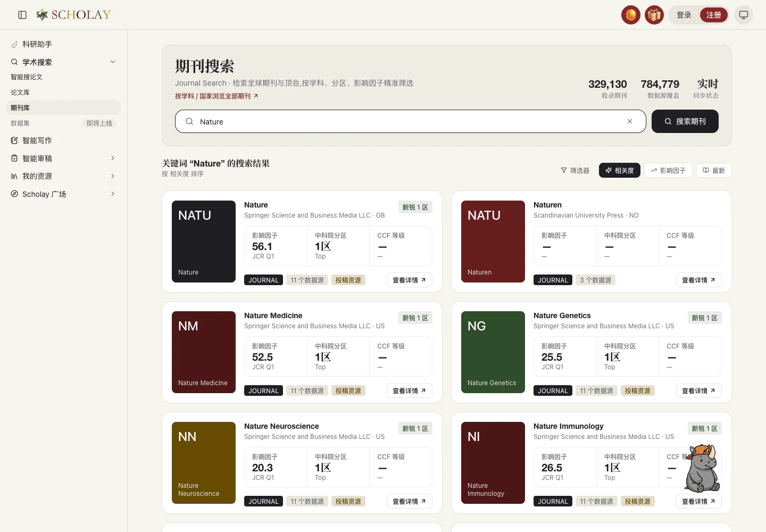Sort results by 相关度
766x532 pixels.
(620, 170)
